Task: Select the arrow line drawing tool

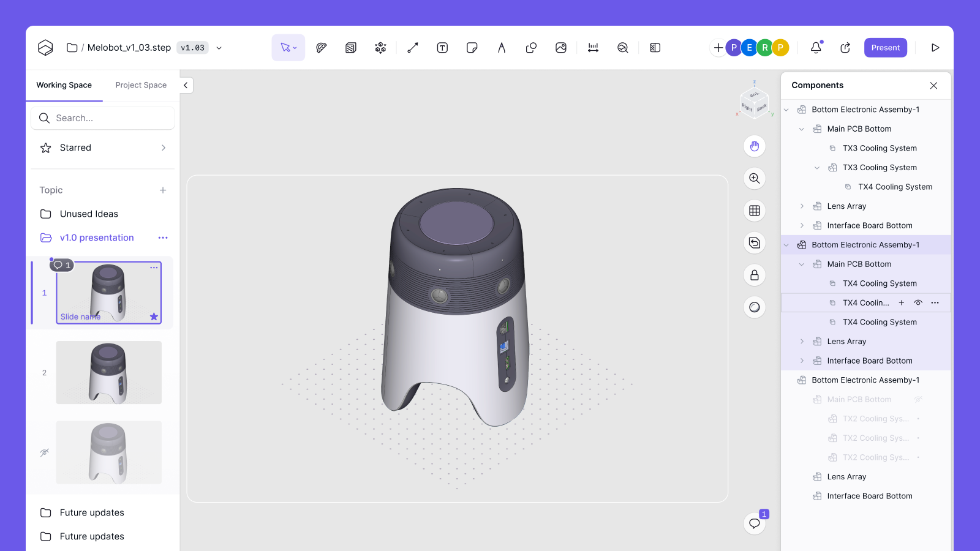Action: pos(413,48)
